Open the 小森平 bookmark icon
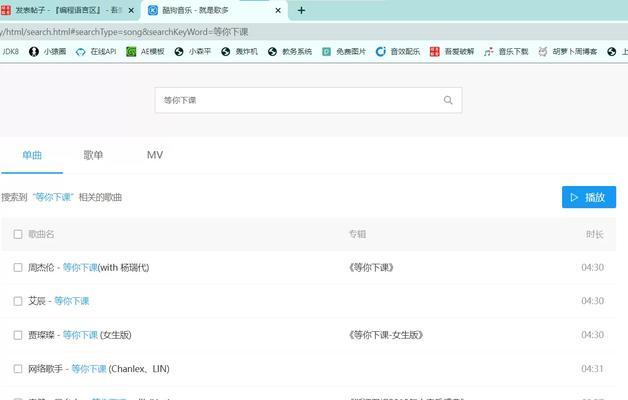This screenshot has height=400, width=628. click(x=179, y=51)
